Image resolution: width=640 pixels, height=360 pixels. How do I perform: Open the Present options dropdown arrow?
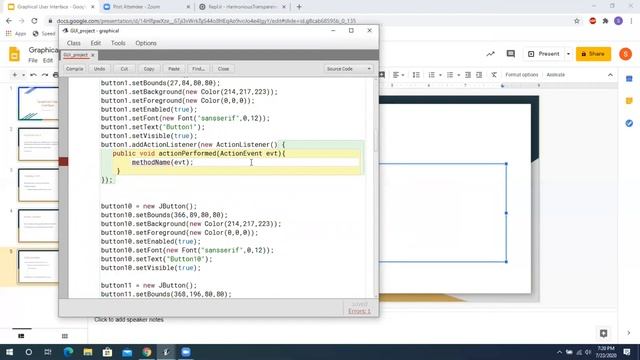tap(568, 54)
